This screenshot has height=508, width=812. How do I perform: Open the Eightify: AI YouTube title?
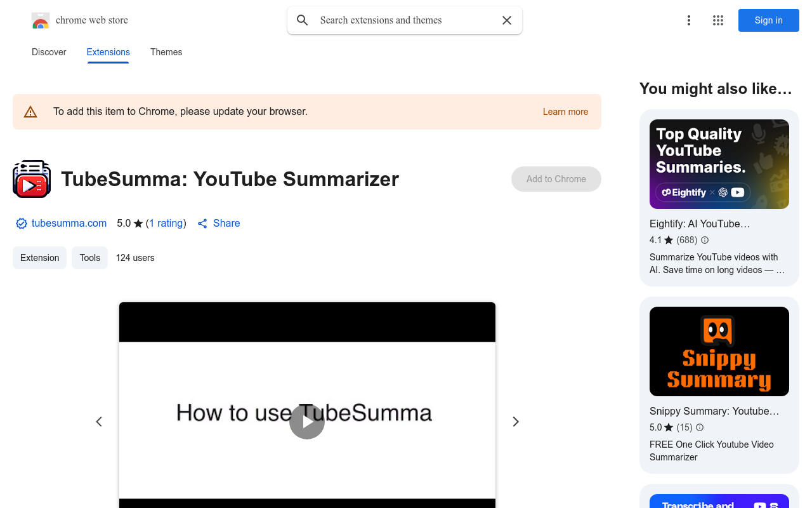700,224
